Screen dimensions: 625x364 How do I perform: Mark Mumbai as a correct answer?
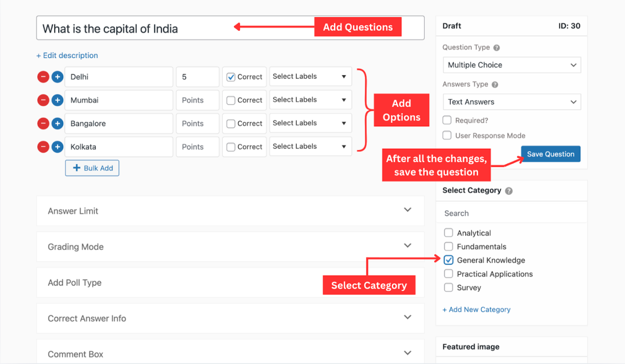click(x=230, y=100)
